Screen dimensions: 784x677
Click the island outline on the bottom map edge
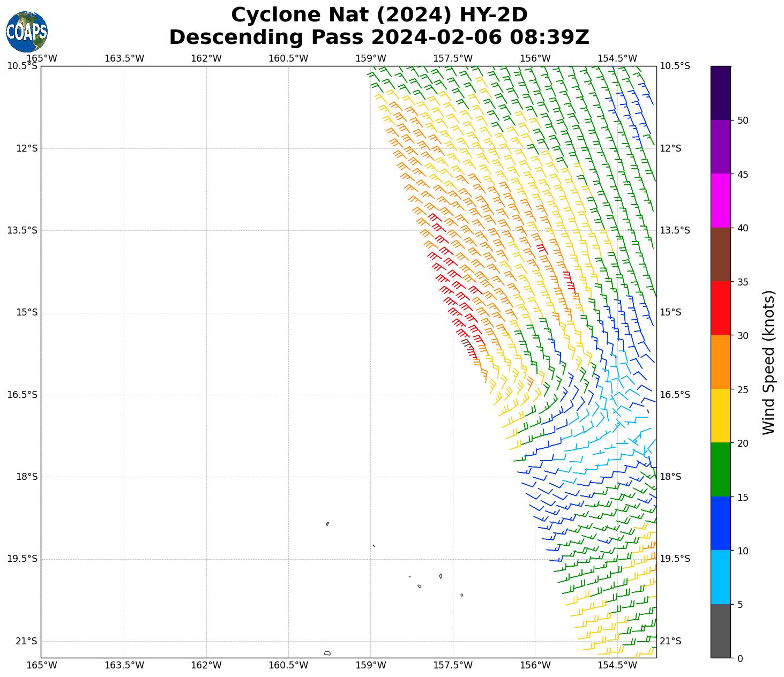pyautogui.click(x=327, y=653)
